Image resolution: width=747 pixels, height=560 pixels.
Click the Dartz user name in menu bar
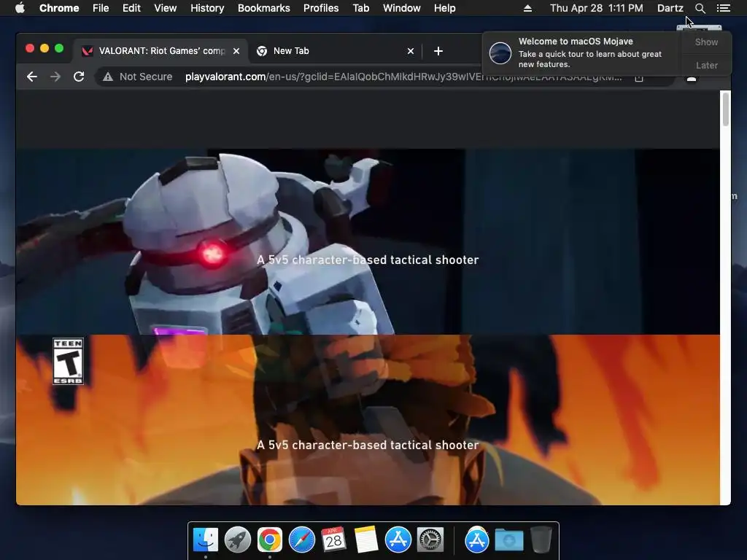point(670,8)
